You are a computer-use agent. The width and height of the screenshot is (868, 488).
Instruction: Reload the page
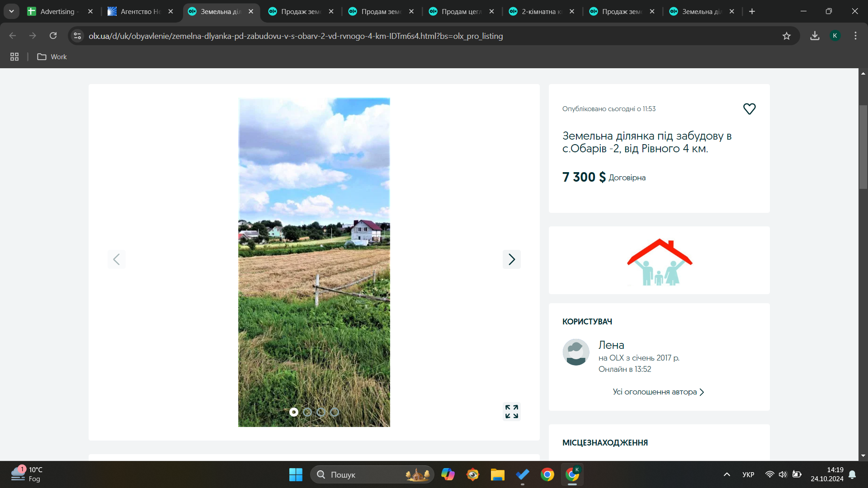53,36
